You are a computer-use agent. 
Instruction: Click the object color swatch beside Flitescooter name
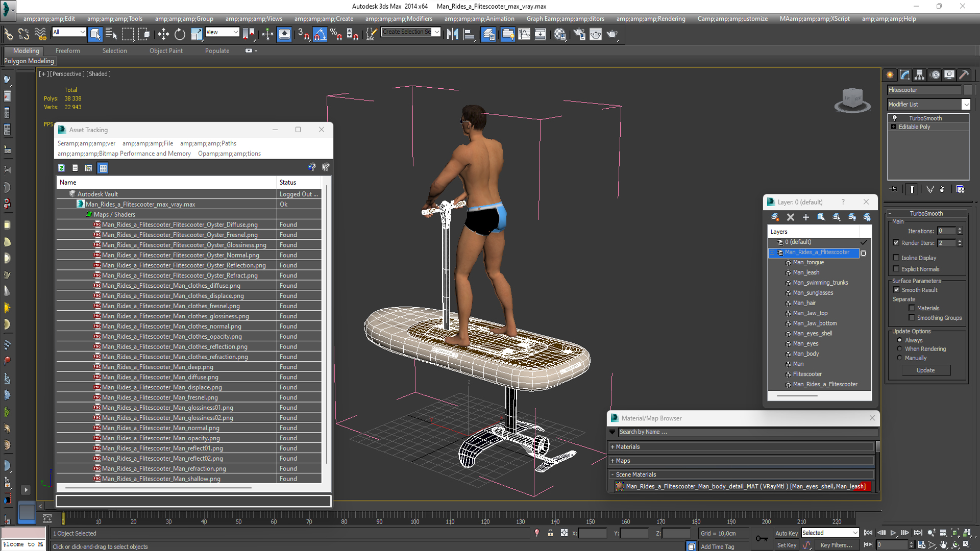[968, 90]
